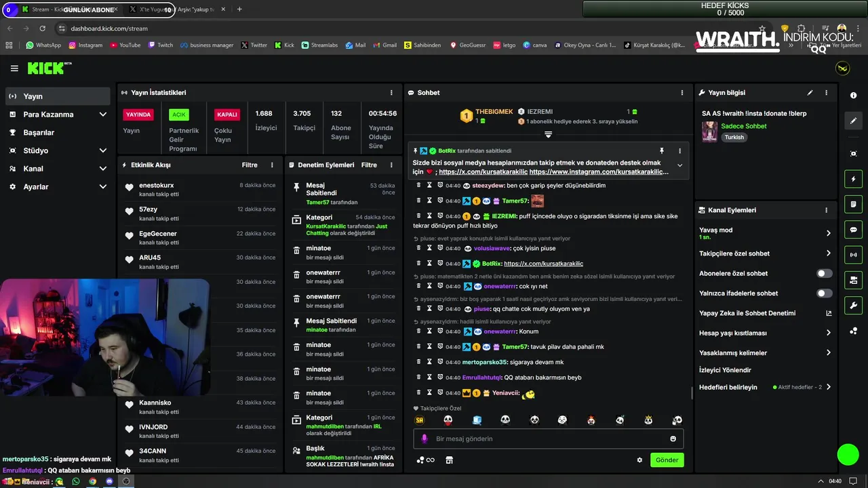This screenshot has width=868, height=488.
Task: Open the hamburger menu beside Kick logo
Action: [14, 68]
